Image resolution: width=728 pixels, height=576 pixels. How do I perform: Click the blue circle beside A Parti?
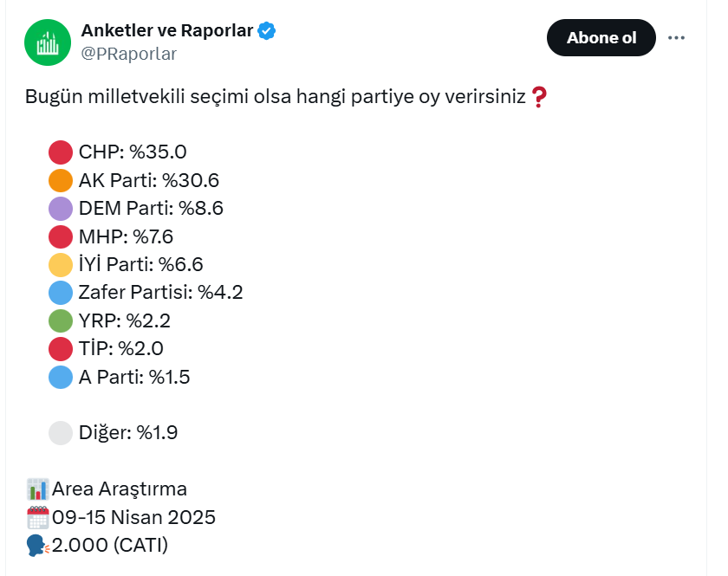point(61,377)
